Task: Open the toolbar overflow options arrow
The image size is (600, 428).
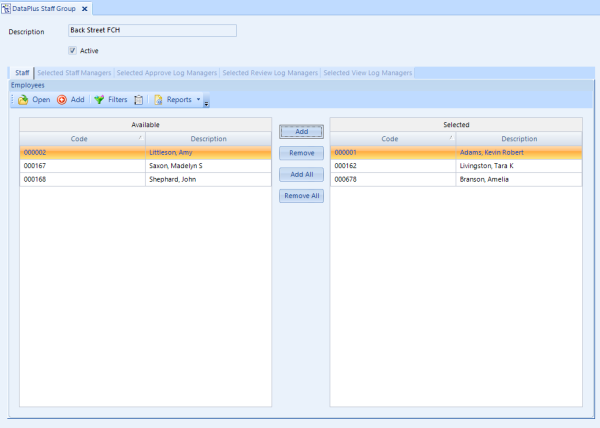Action: pyautogui.click(x=207, y=101)
